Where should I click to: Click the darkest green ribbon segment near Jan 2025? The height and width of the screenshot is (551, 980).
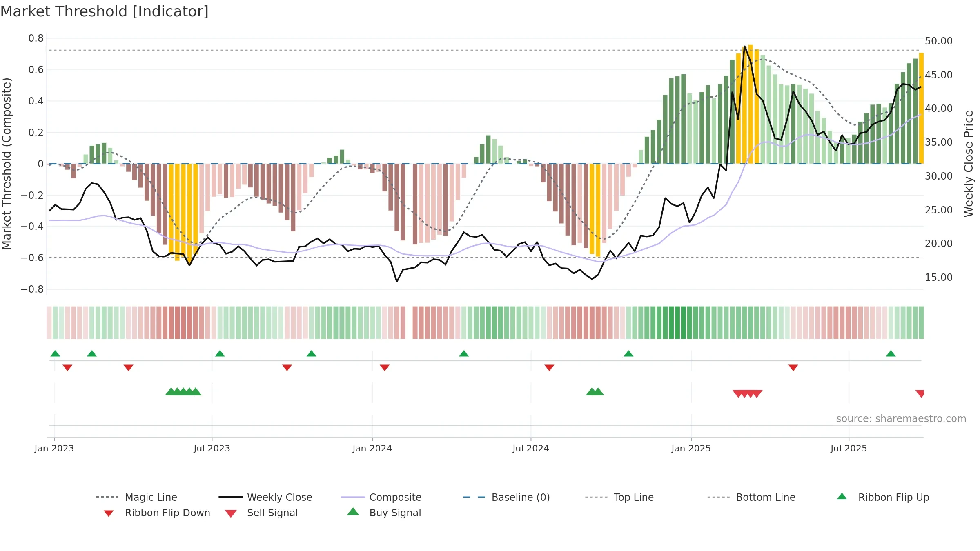pos(677,322)
